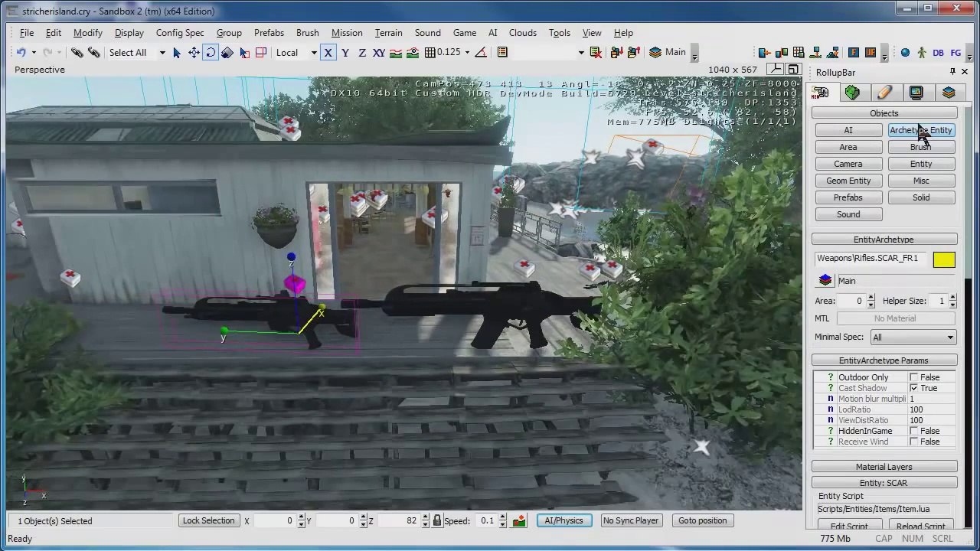
Task: Activate the Select and Rotate tool
Action: click(x=211, y=53)
